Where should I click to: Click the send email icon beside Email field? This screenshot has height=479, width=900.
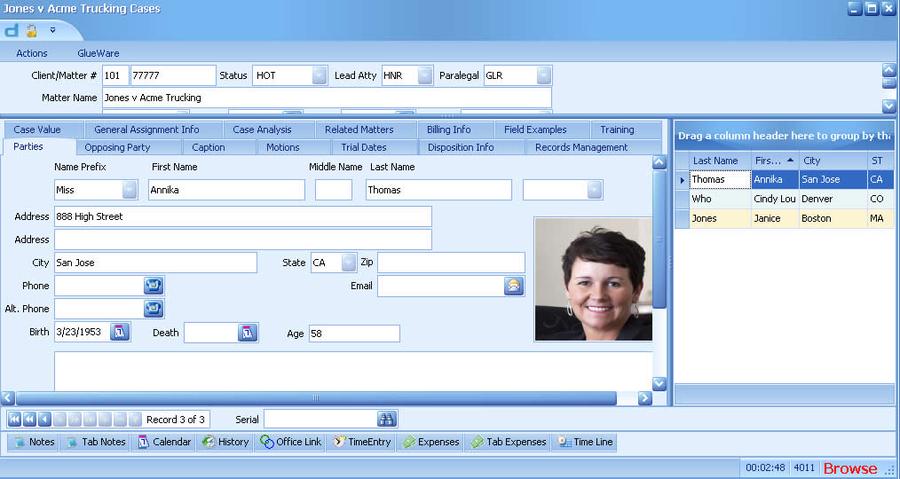[514, 285]
